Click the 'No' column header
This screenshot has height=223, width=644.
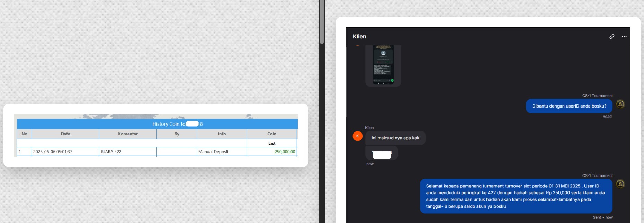point(24,134)
